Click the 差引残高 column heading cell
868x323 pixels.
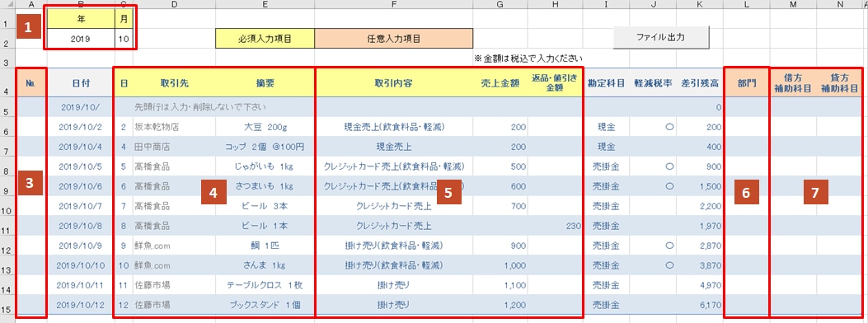pos(701,83)
